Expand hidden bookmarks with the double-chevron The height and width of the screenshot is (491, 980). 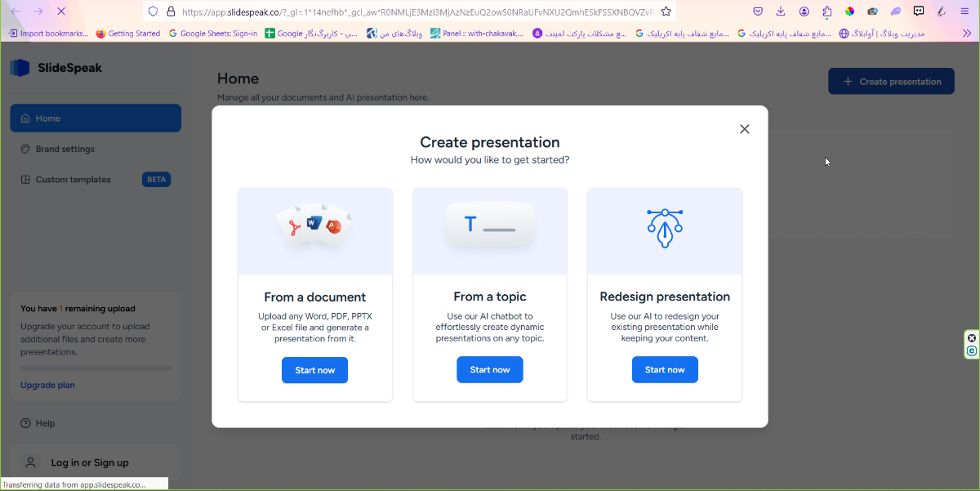click(x=969, y=33)
